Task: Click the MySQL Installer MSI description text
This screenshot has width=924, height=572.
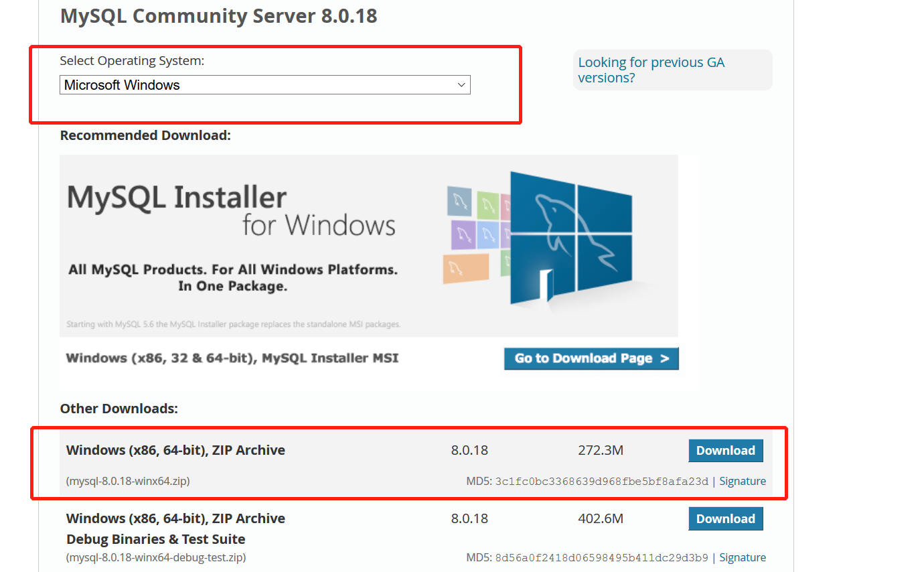Action: (x=232, y=358)
